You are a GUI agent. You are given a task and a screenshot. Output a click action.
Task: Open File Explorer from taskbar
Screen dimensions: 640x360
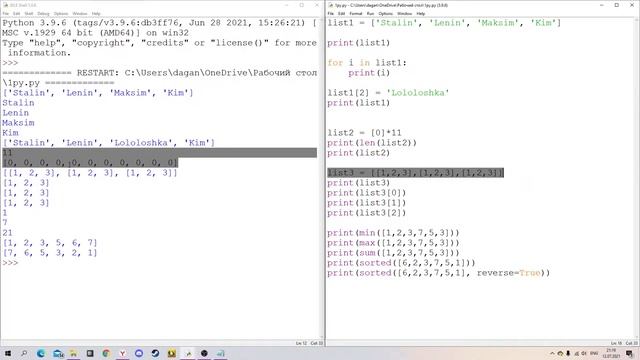[73, 353]
